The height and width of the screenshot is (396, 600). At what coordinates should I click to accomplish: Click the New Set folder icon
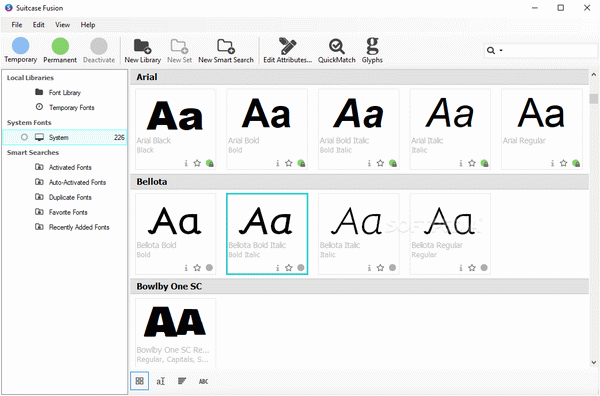click(x=179, y=46)
